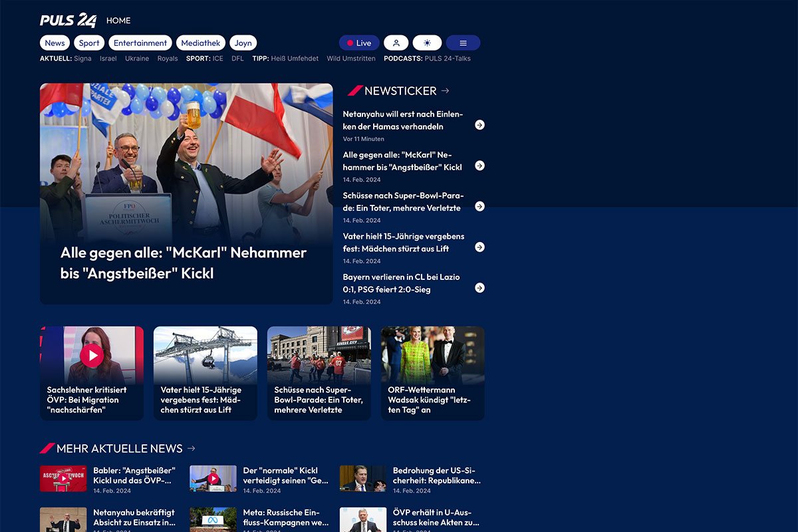This screenshot has height=532, width=798.
Task: Open the Ukraine topic link
Action: coord(137,59)
